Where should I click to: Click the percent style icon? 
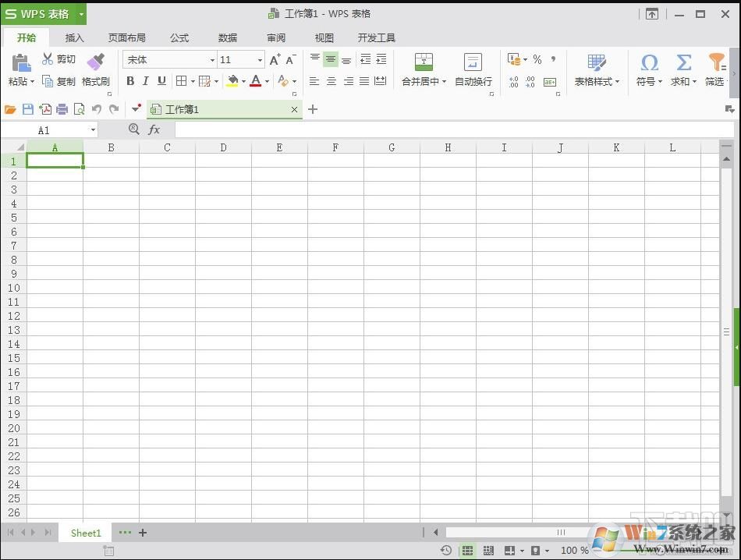(x=537, y=59)
